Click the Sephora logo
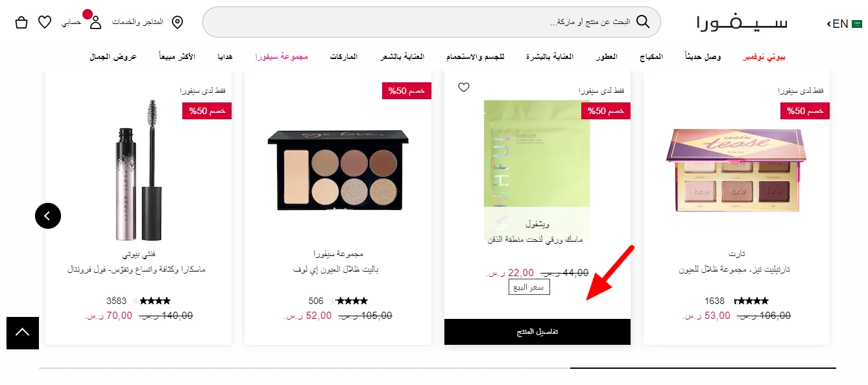Viewport: 868px width, 385px height. point(742,23)
